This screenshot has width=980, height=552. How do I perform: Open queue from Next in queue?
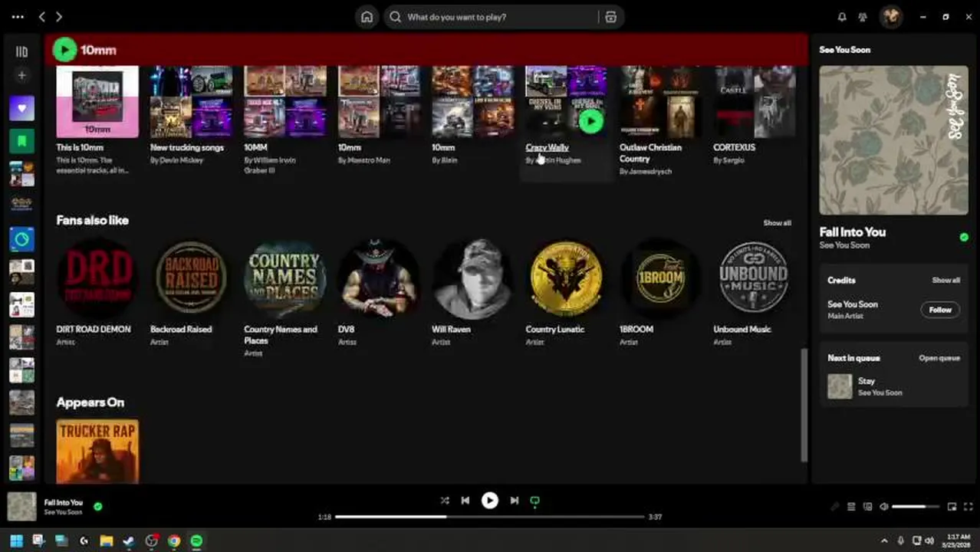click(939, 358)
